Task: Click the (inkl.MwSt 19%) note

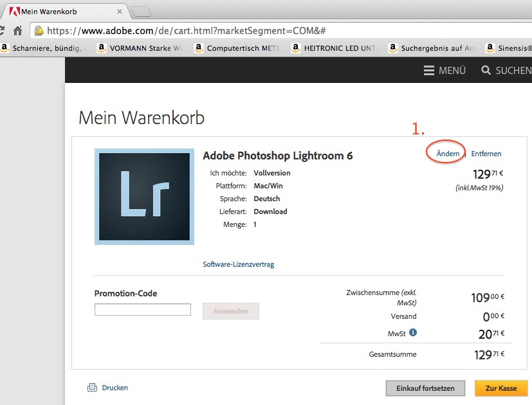Action: point(479,188)
